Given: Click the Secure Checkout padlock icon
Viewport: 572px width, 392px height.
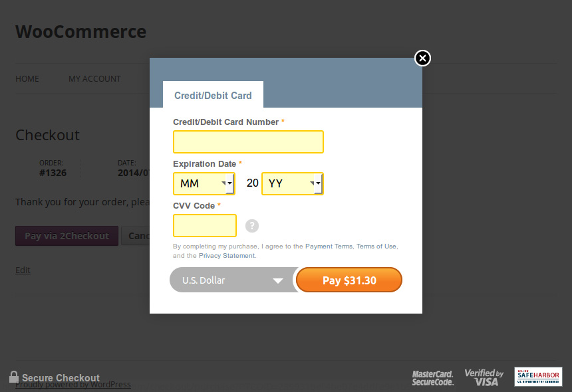Looking at the screenshot, I should click(x=15, y=377).
